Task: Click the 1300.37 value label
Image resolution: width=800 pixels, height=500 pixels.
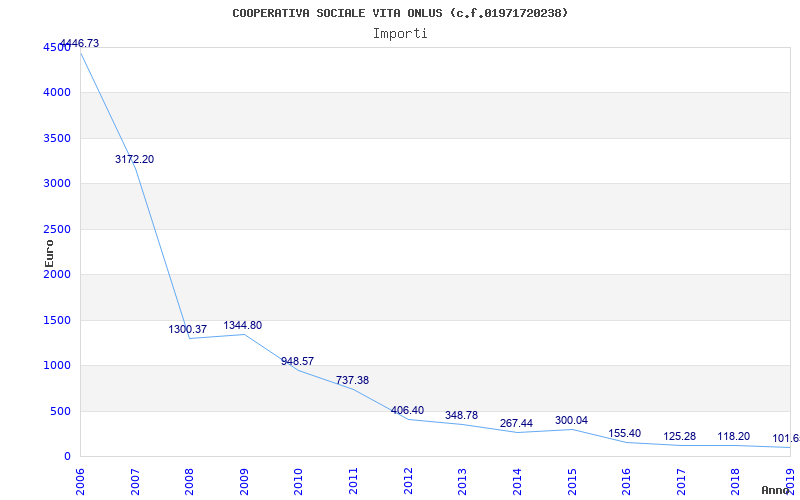Action: 188,329
